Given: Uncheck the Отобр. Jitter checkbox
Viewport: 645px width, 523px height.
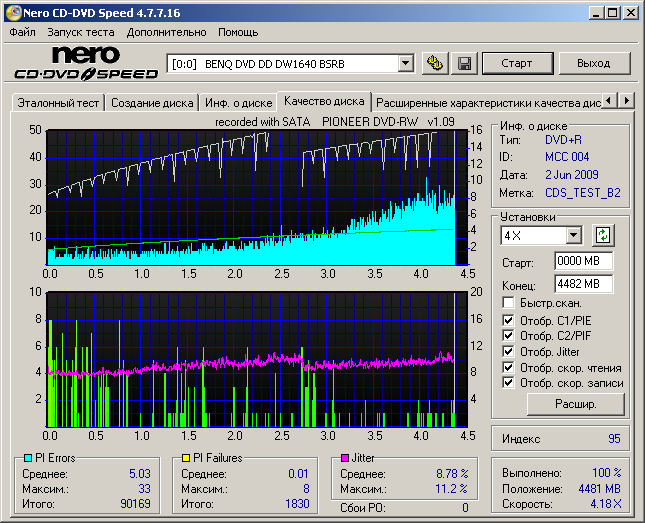Looking at the screenshot, I should [509, 351].
